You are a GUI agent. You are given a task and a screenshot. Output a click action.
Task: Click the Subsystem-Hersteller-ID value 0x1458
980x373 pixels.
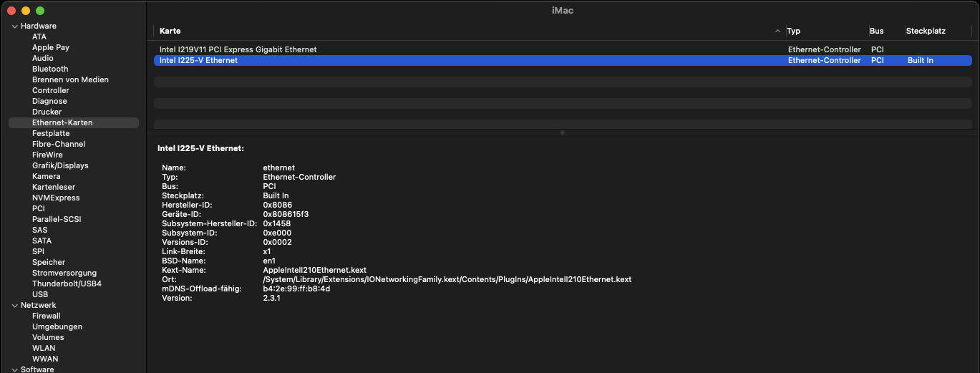[276, 223]
